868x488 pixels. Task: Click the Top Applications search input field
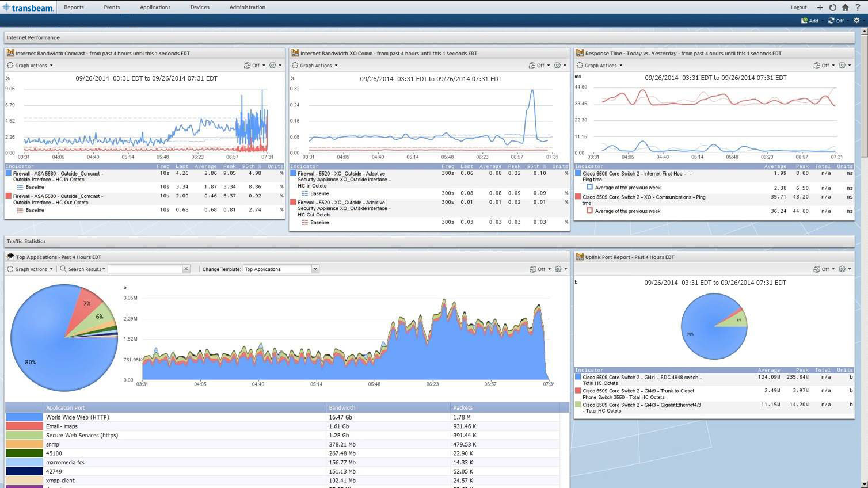145,269
